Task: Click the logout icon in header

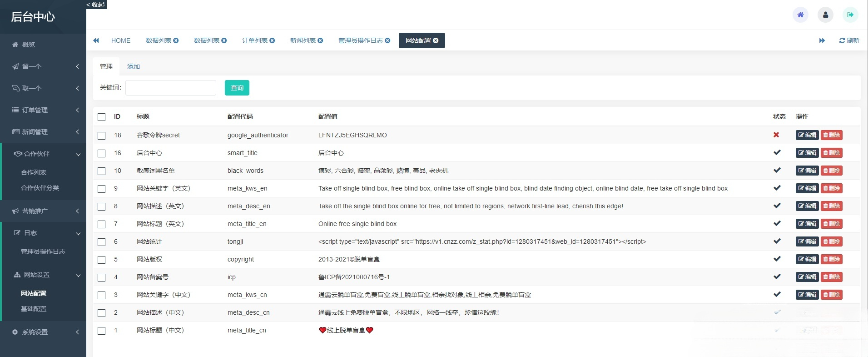Action: [x=850, y=15]
